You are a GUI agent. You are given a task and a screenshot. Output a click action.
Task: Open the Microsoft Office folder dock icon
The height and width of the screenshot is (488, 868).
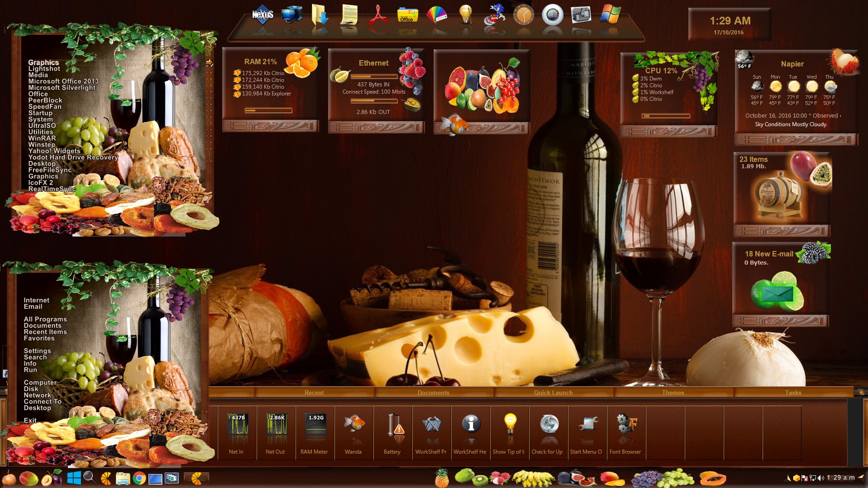coord(407,15)
